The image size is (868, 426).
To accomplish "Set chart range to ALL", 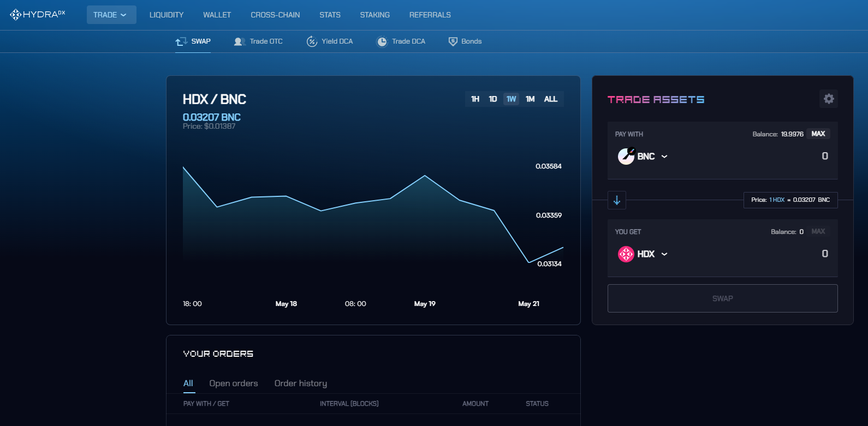I will [x=551, y=99].
